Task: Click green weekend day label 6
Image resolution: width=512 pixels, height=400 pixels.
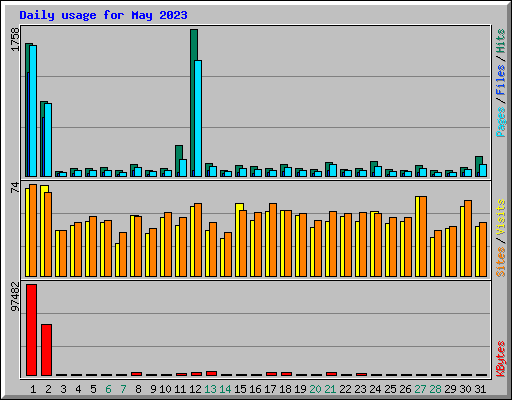Action: click(108, 389)
